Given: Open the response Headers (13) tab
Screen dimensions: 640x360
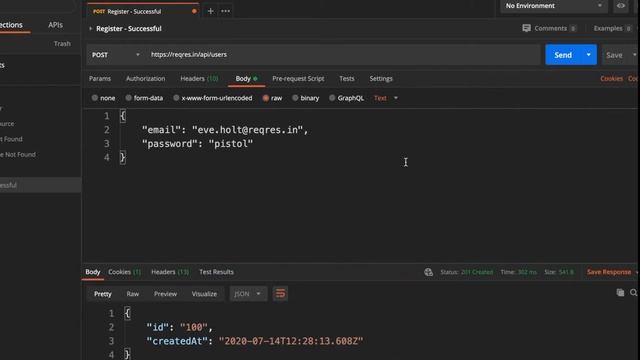Looking at the screenshot, I should coord(170,272).
